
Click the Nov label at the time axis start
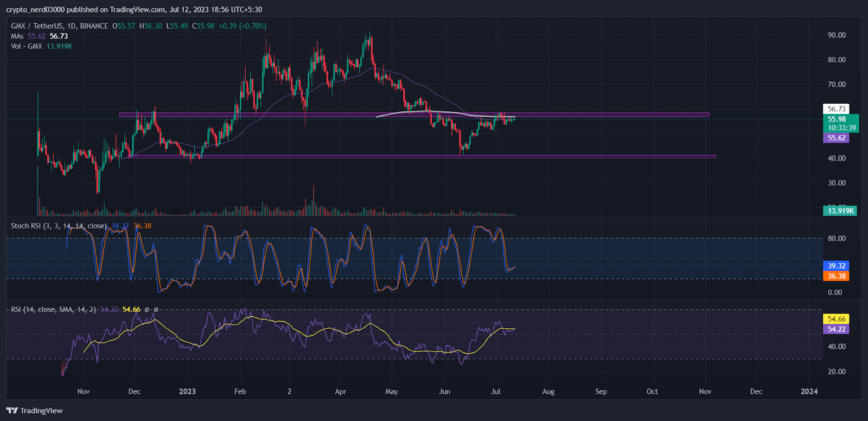[x=84, y=392]
